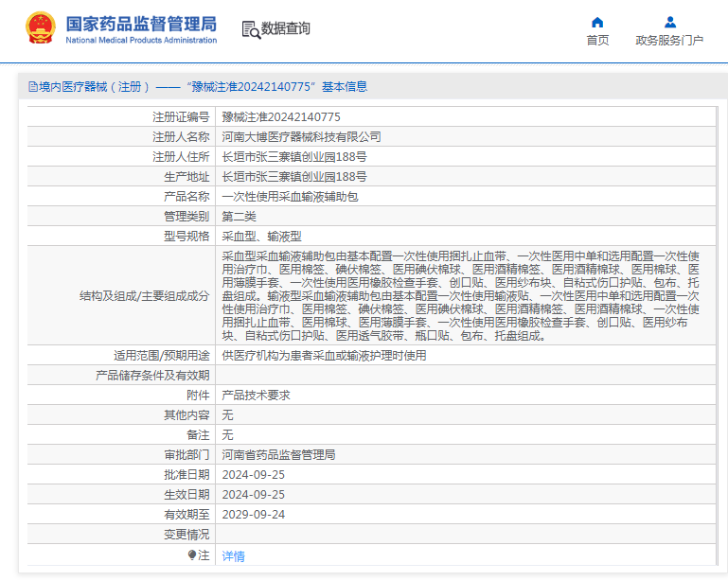Viewport: 728px width, 581px height.
Task: Select 批准日期 value 2024-09-25
Action: click(254, 475)
